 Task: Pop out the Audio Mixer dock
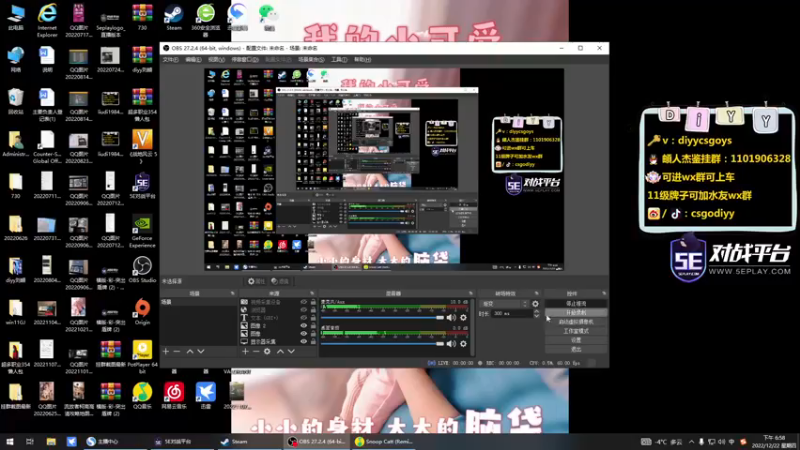[x=471, y=294]
